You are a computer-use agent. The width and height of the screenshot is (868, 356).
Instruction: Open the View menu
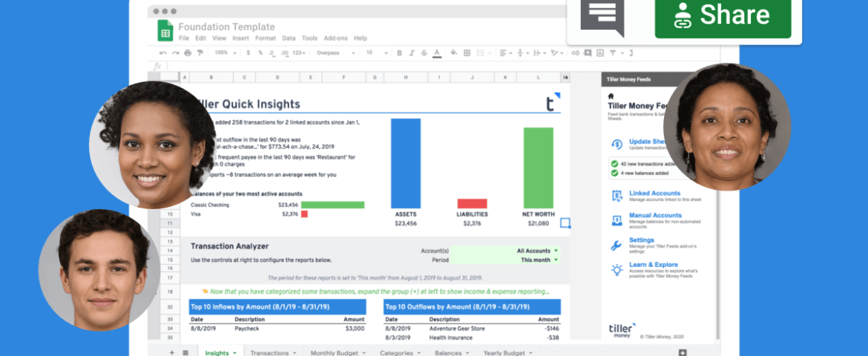pyautogui.click(x=219, y=39)
